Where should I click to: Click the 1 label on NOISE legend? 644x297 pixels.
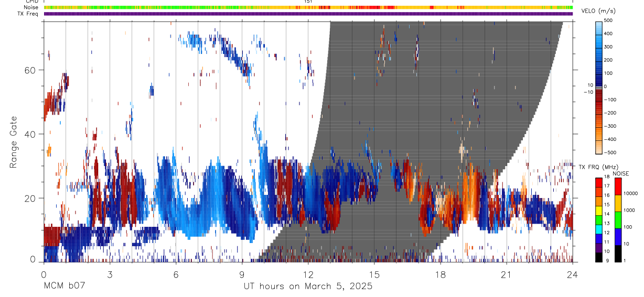point(625,261)
